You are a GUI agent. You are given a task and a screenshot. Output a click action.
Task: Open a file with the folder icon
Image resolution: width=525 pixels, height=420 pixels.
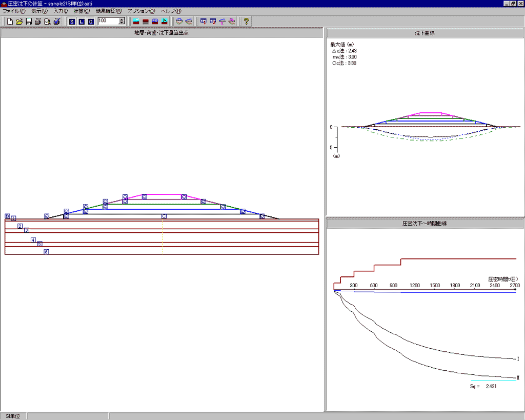tap(19, 22)
